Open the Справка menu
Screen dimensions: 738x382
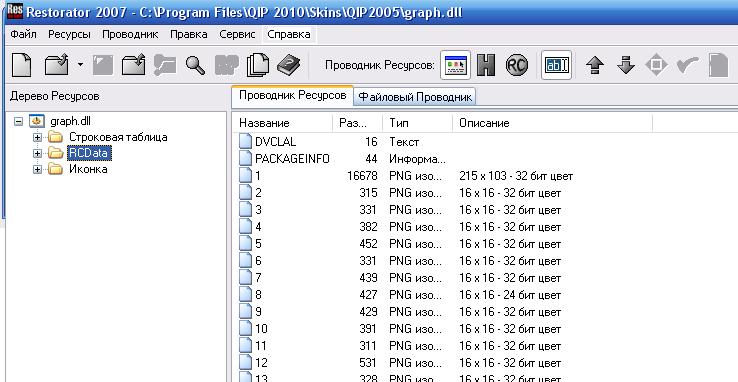[x=289, y=34]
